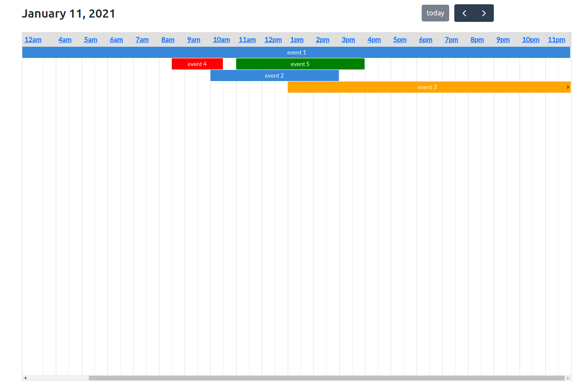Select the green event 5 bar
Image resolution: width=581 pixels, height=392 pixels.
[x=300, y=63]
